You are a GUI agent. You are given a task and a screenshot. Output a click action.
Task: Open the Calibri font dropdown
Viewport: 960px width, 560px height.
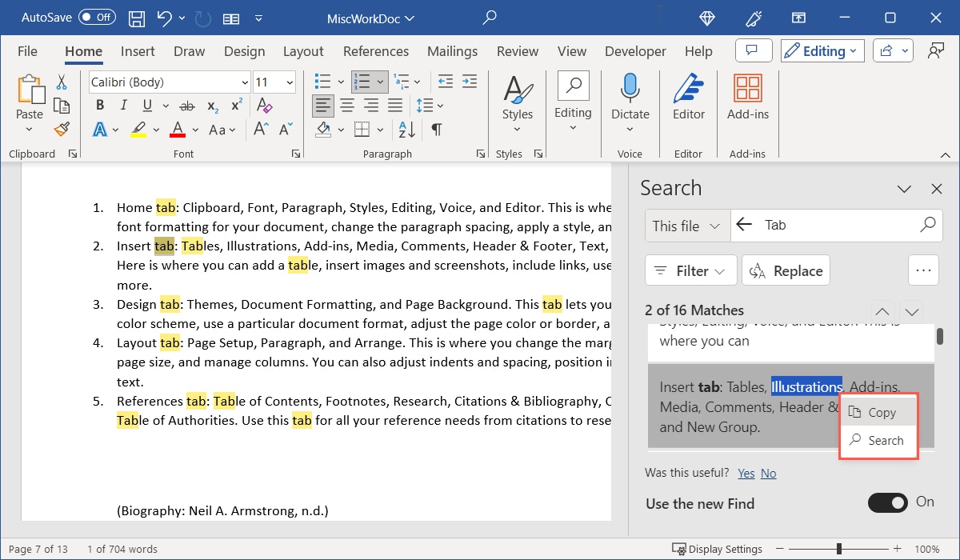pos(244,82)
